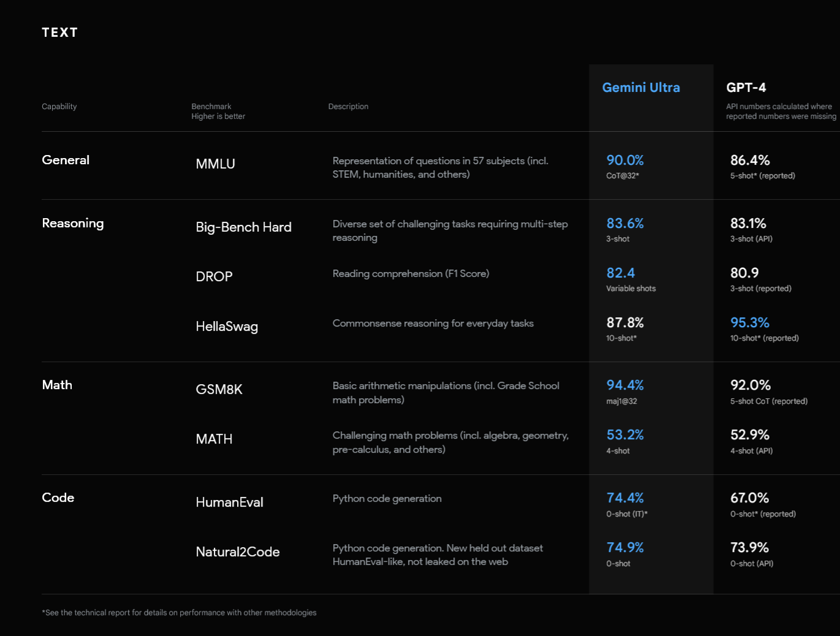This screenshot has width=840, height=636.
Task: Click the Math capability label
Action: point(57,385)
